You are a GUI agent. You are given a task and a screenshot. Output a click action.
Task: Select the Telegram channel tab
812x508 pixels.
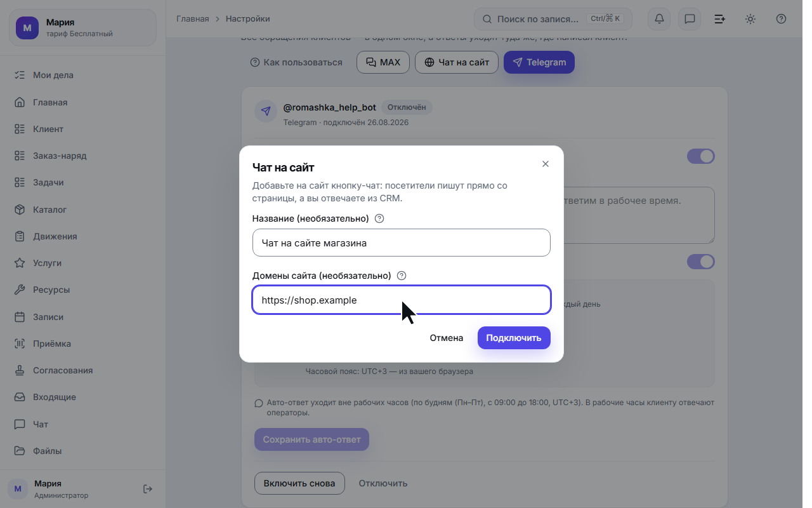click(539, 62)
